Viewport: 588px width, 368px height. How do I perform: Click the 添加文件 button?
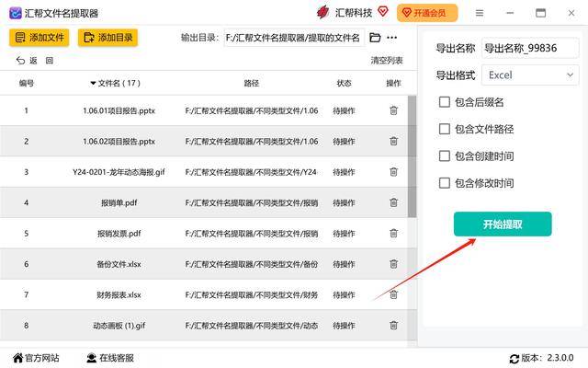[x=39, y=38]
